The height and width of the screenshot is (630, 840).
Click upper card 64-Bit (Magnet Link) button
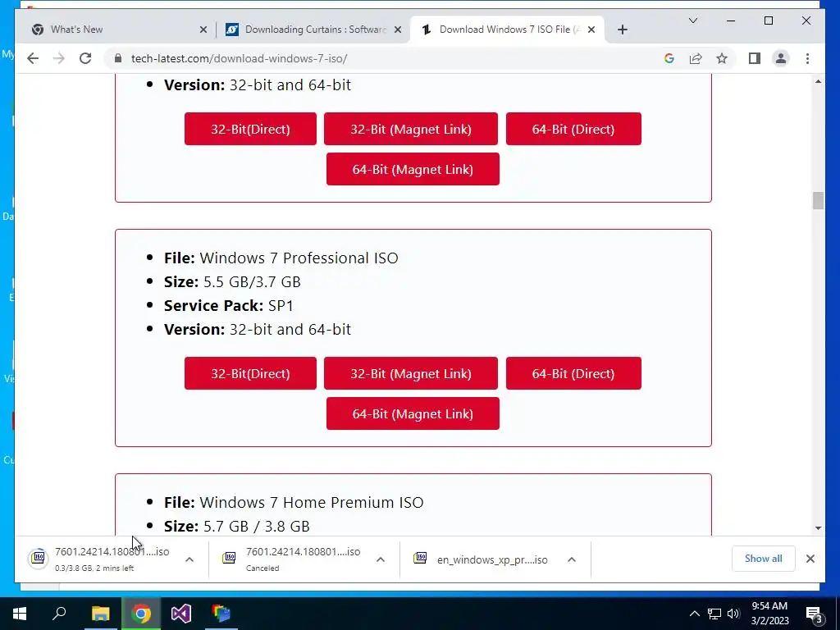click(413, 169)
